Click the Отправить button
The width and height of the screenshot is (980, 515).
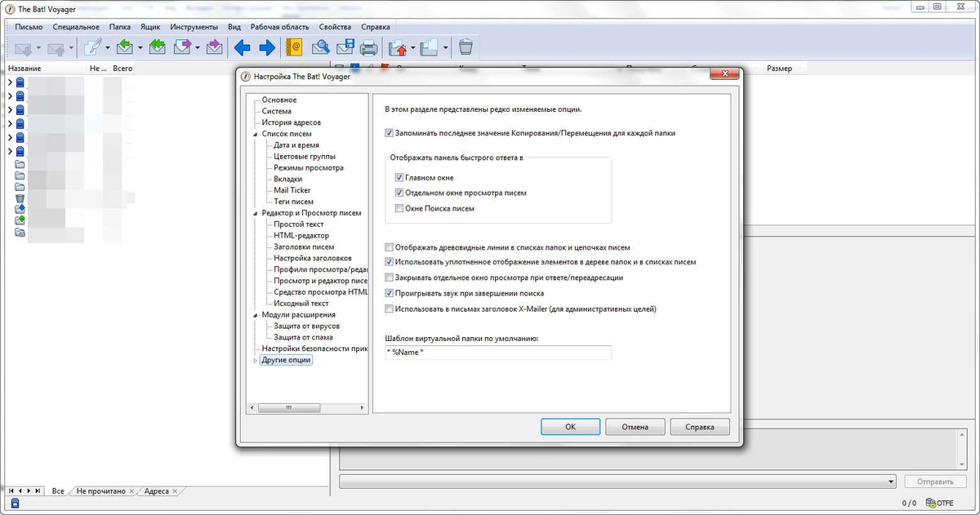coord(935,482)
